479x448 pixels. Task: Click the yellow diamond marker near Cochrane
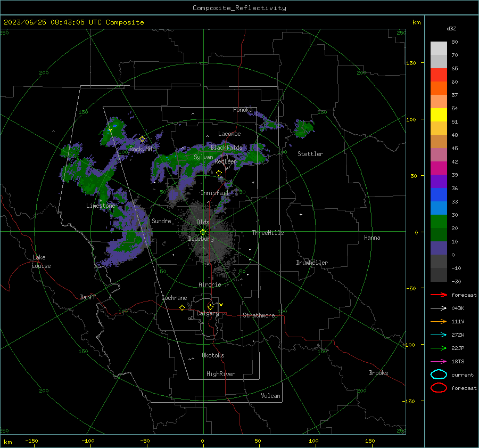click(183, 307)
